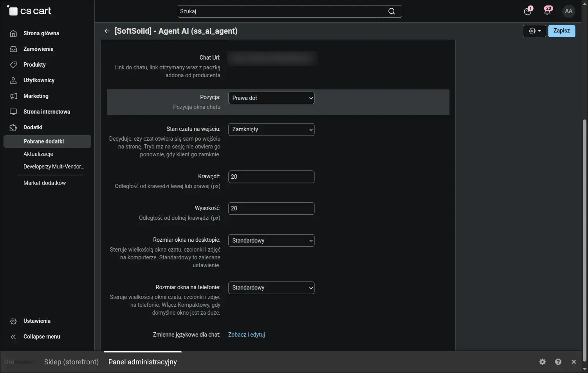This screenshot has width=588, height=373.
Task: Go back using the left arrow
Action: [107, 31]
